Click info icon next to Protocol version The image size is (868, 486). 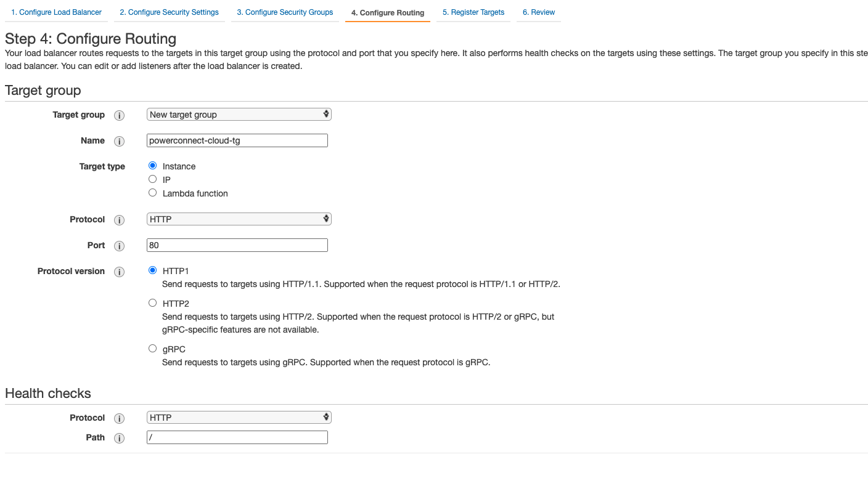click(120, 272)
